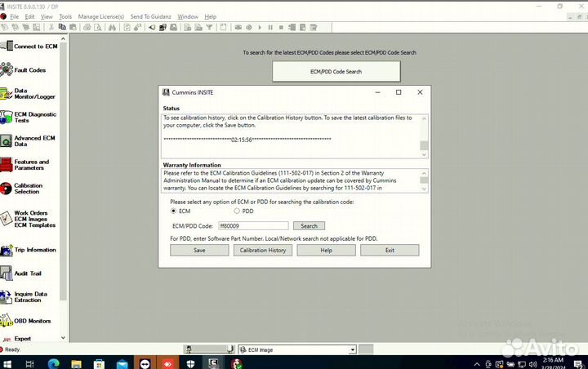Click the horn/announce toolbar icon
This screenshot has width=588, height=369.
pyautogui.click(x=152, y=28)
